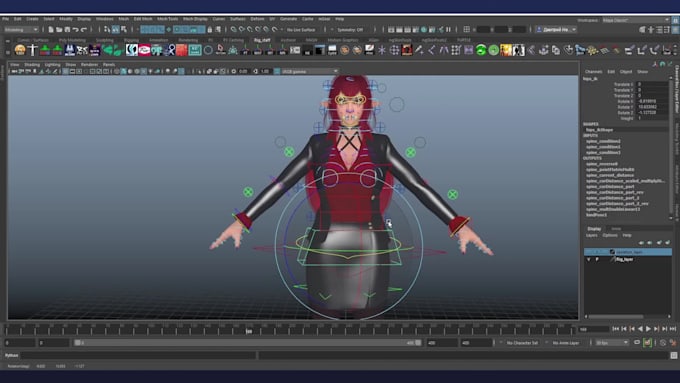
Task: Open the Workspace selector dropdown
Action: (x=636, y=20)
